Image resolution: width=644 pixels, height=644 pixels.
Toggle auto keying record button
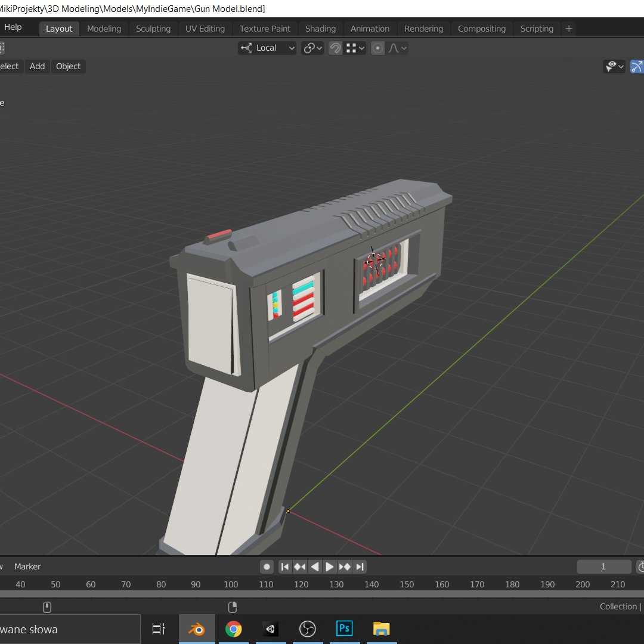click(x=267, y=567)
